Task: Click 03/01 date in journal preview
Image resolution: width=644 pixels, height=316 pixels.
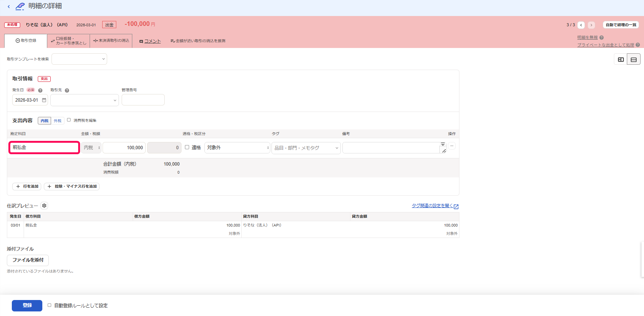Action: tap(15, 225)
